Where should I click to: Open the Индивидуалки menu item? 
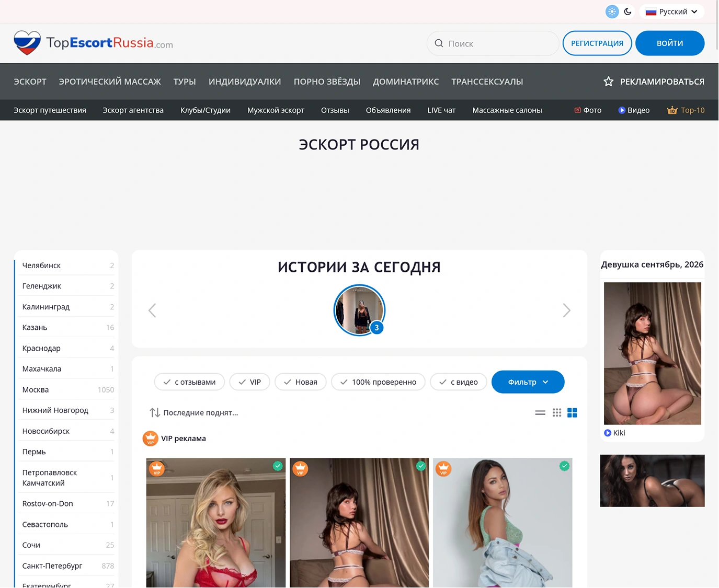(x=245, y=82)
